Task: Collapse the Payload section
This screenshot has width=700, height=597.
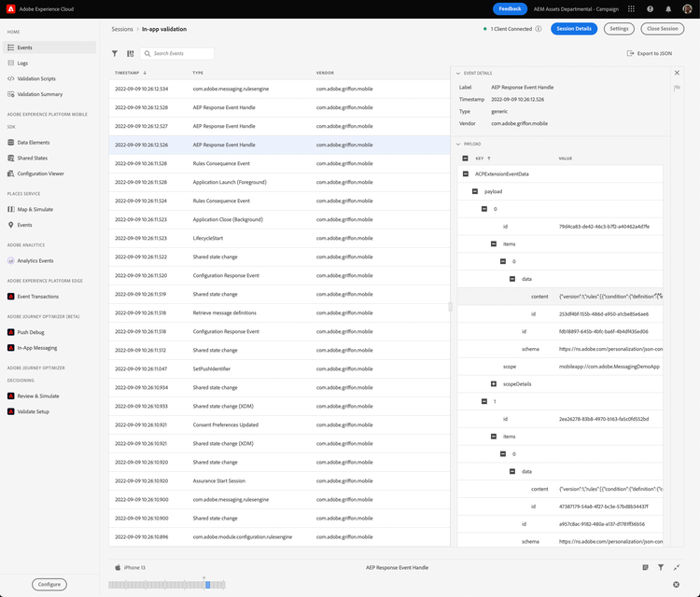Action: [x=458, y=144]
